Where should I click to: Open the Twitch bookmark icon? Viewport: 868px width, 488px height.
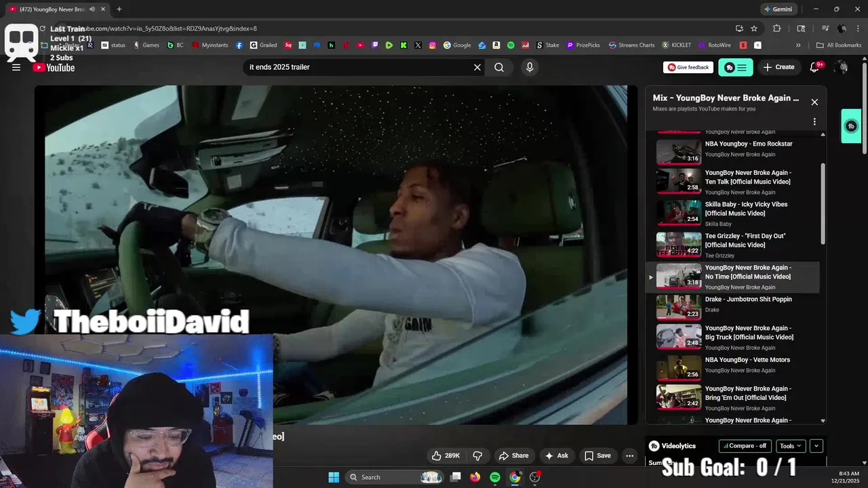pos(375,45)
